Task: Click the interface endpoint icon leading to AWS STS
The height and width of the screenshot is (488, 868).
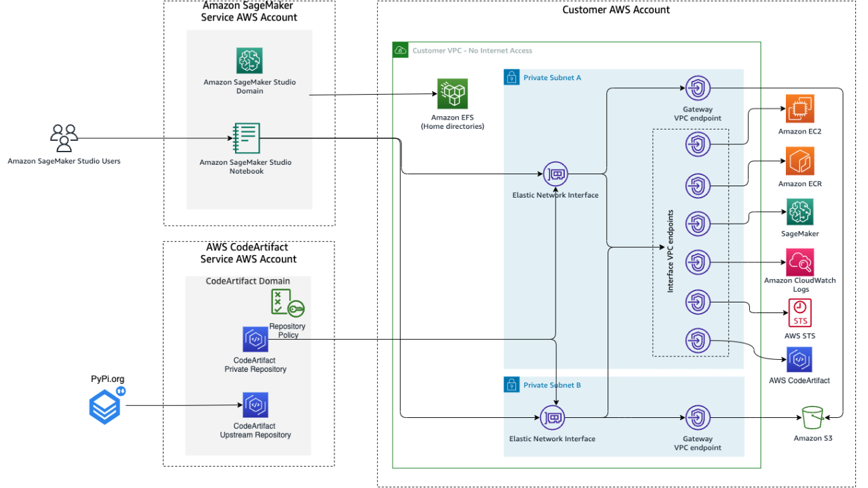Action: 698,302
